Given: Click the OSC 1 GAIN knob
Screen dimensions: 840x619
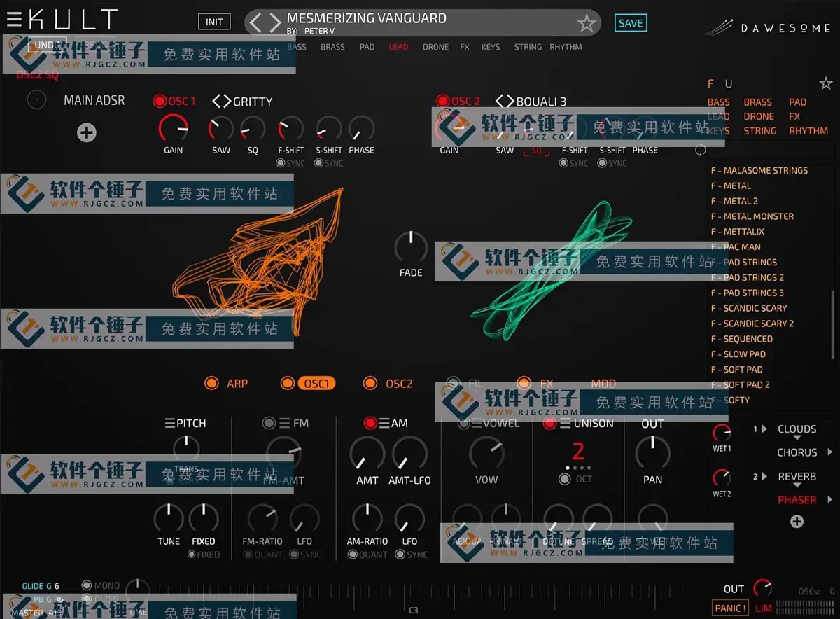Looking at the screenshot, I should pos(173,129).
